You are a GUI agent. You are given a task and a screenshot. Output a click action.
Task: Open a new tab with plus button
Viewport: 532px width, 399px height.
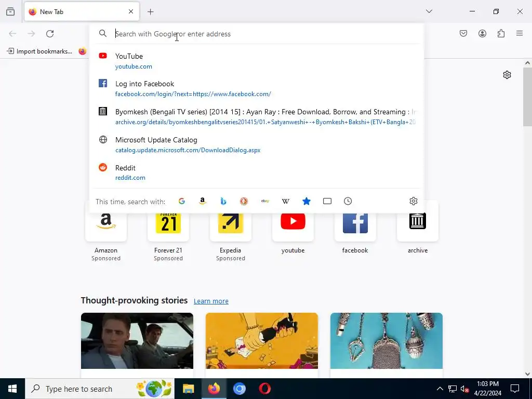(151, 12)
